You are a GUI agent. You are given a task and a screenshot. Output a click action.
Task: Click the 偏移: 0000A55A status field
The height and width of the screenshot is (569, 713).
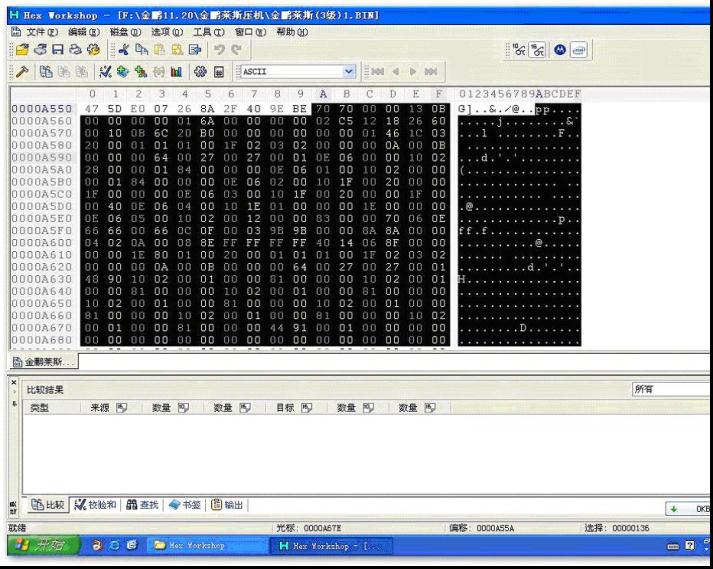482,528
